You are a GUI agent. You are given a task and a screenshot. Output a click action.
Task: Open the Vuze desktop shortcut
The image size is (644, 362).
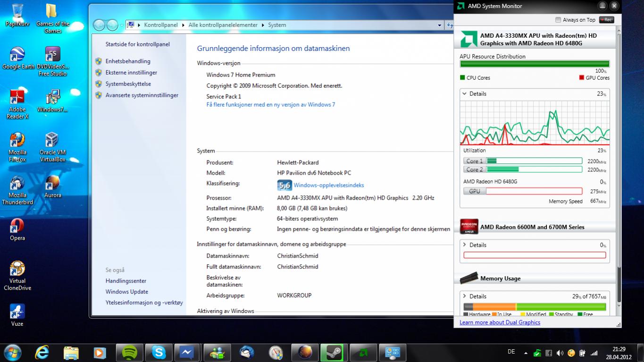tap(17, 315)
